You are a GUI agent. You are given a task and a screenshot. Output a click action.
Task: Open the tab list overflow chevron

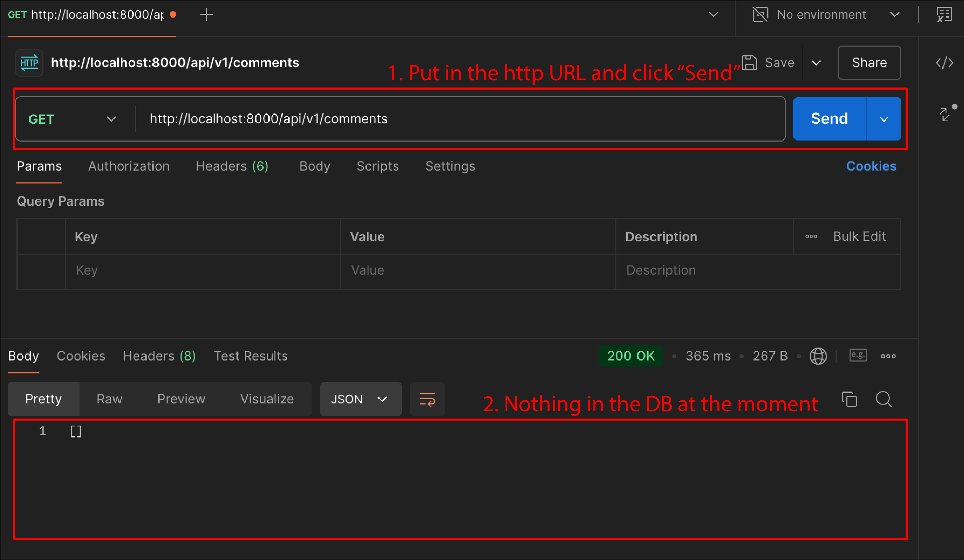[714, 14]
